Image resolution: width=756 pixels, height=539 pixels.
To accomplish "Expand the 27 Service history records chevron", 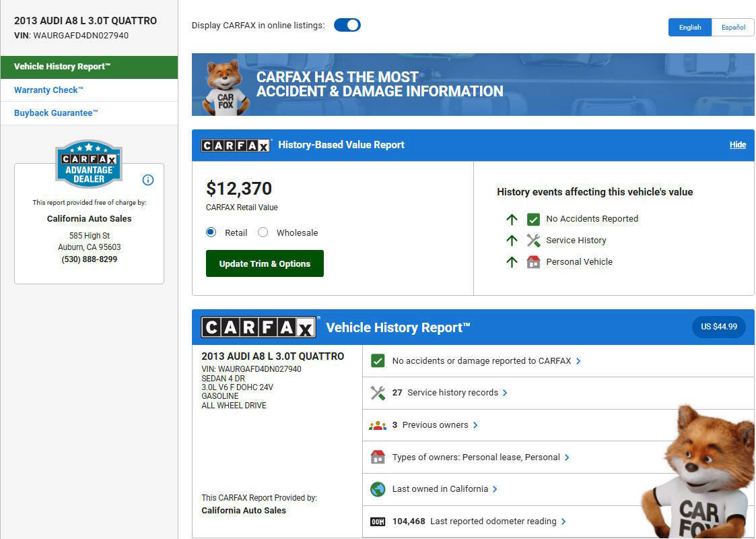I will 505,393.
